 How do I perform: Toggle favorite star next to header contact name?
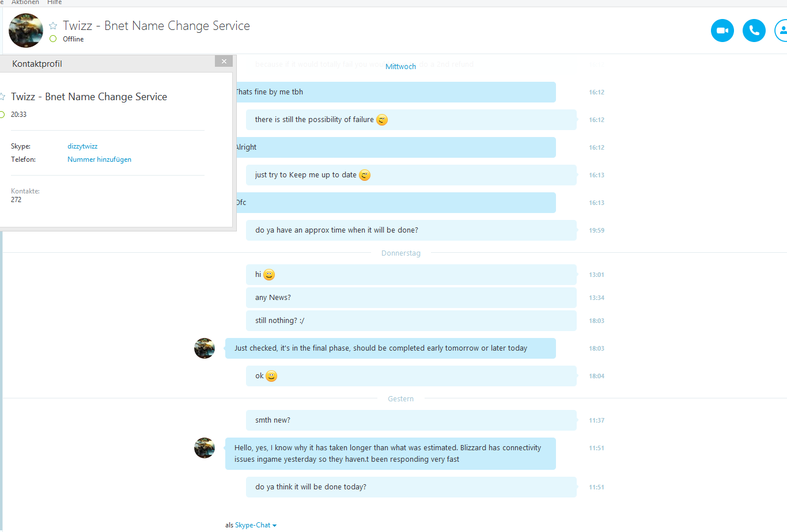pyautogui.click(x=53, y=26)
